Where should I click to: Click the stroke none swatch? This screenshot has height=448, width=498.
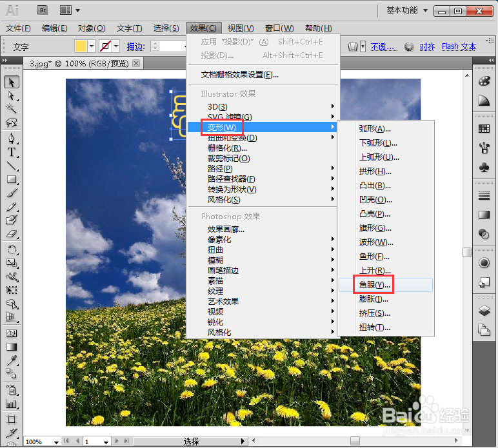[x=105, y=46]
